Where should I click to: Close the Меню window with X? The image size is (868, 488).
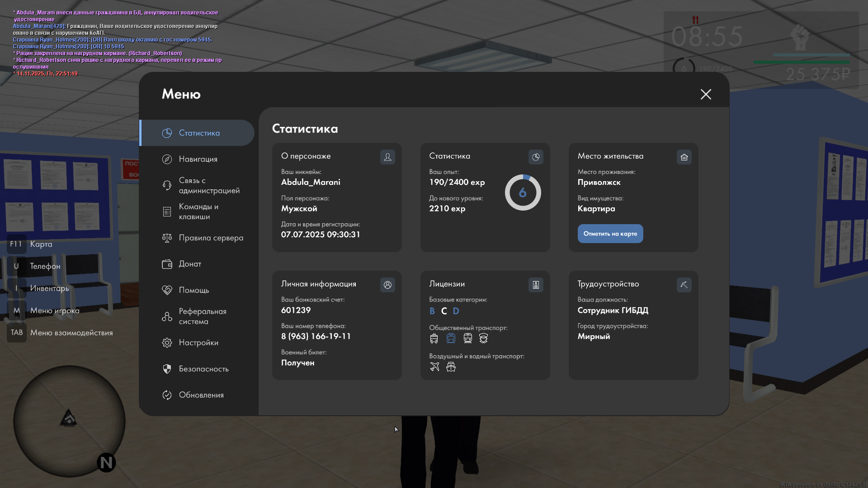tap(706, 94)
